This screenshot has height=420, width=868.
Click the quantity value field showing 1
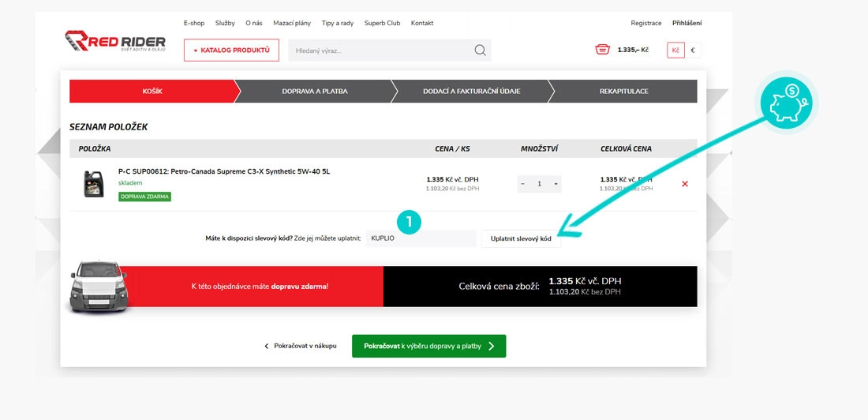pos(539,184)
